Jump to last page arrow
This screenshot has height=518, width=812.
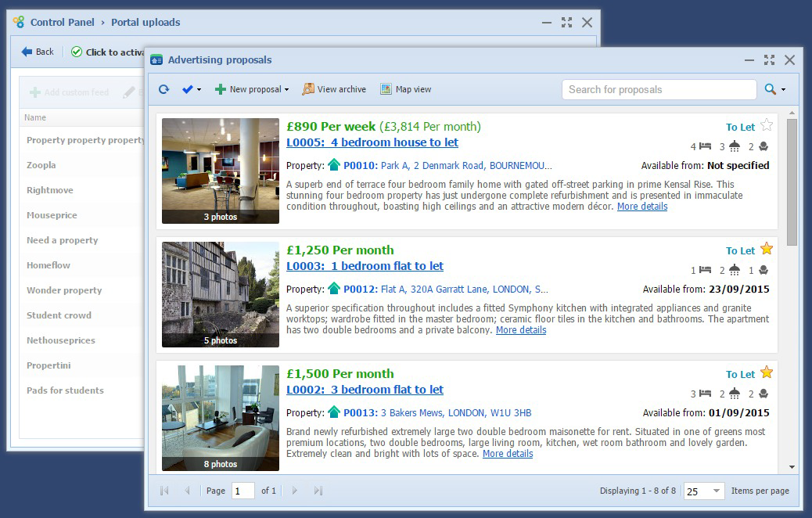click(x=318, y=491)
